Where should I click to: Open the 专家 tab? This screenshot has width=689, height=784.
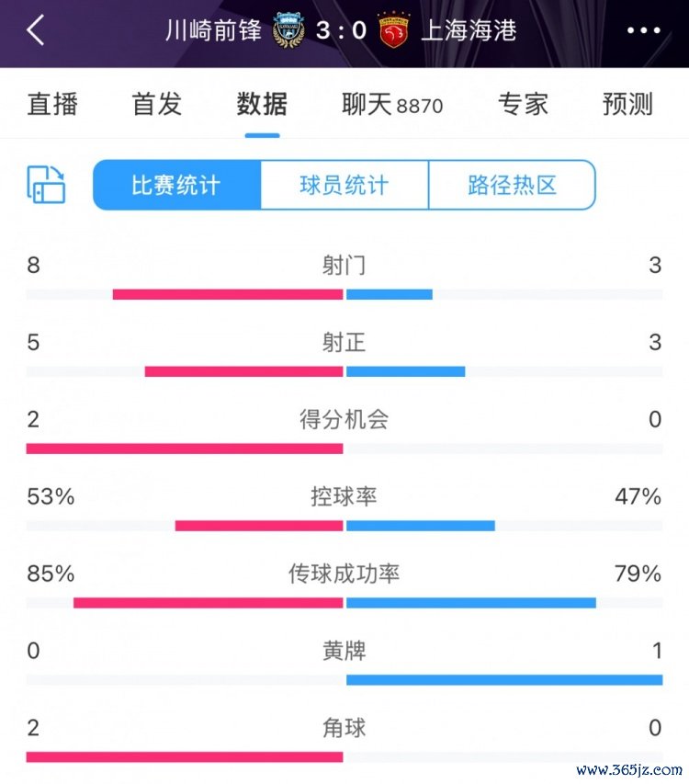[523, 104]
